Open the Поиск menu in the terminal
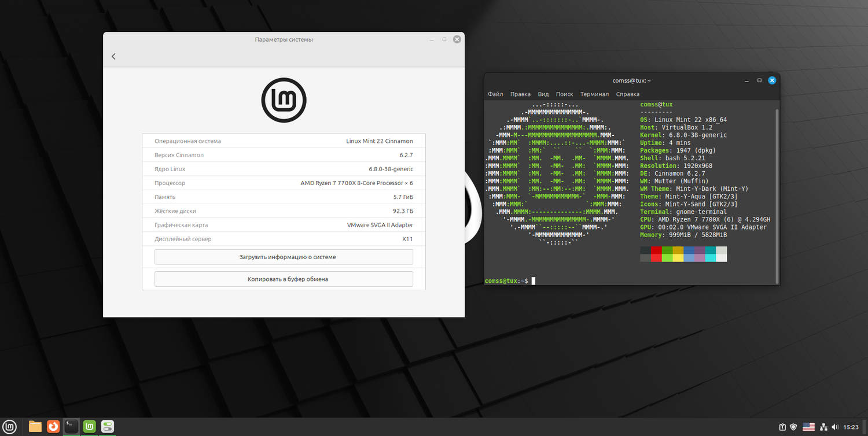868x436 pixels. pyautogui.click(x=564, y=94)
